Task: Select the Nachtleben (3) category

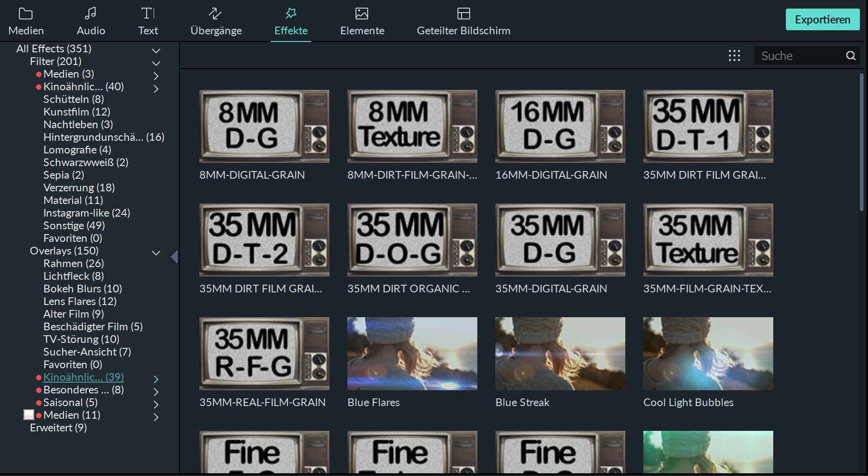Action: (78, 124)
